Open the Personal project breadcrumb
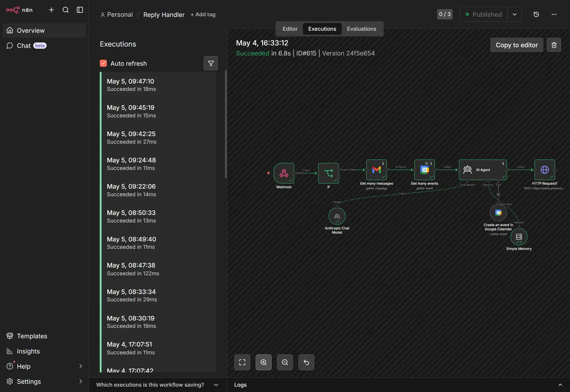Screen dimensions: 570x392 pos(117,15)
